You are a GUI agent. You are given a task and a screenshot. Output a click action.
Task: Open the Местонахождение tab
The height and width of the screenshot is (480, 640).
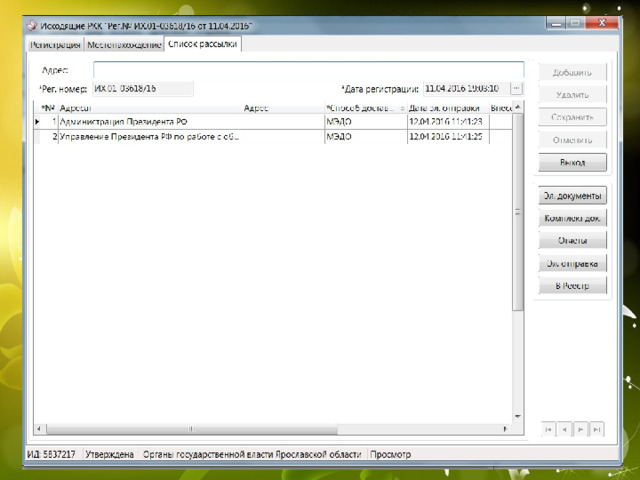click(x=124, y=45)
